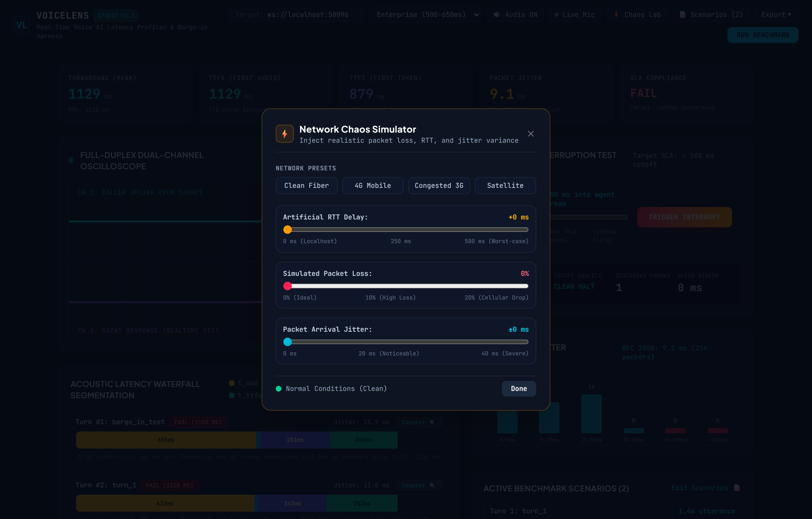Open the Edit Scenarios link
812x519 pixels.
click(705, 488)
